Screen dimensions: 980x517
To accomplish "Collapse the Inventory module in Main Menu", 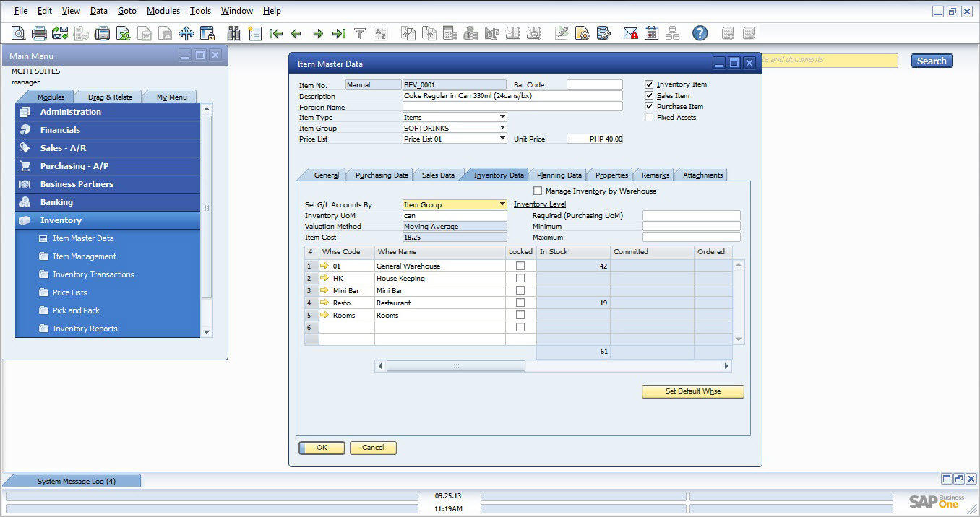I will point(108,220).
